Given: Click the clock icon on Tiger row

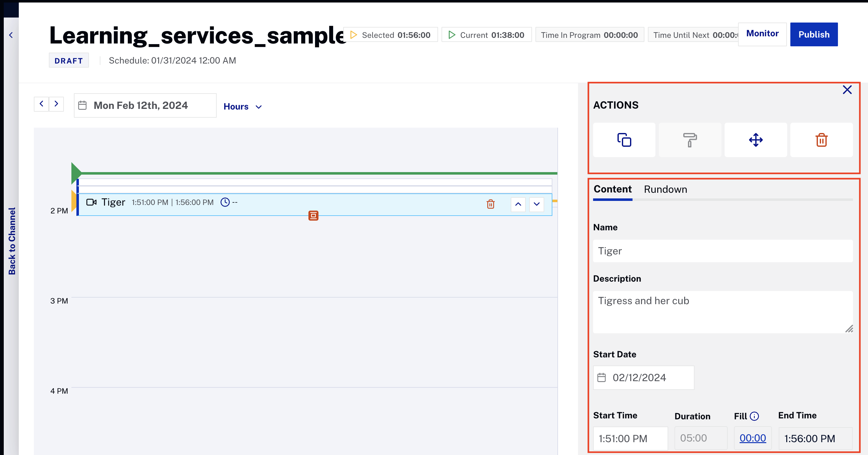Looking at the screenshot, I should (225, 202).
